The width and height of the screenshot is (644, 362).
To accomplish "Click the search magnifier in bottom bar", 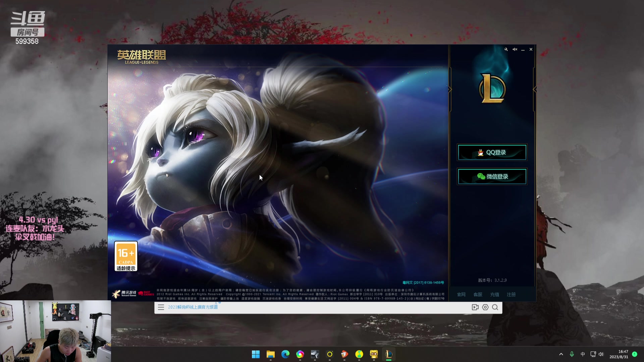I will [x=495, y=307].
